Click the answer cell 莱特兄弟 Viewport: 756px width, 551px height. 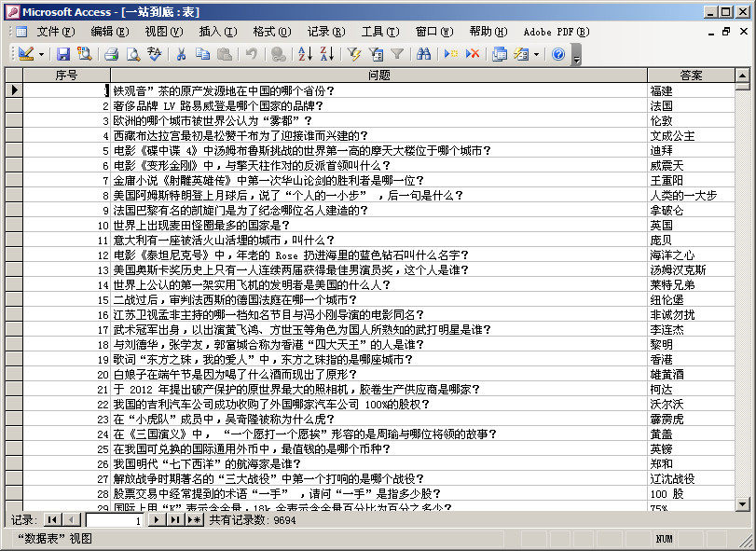tap(692, 285)
